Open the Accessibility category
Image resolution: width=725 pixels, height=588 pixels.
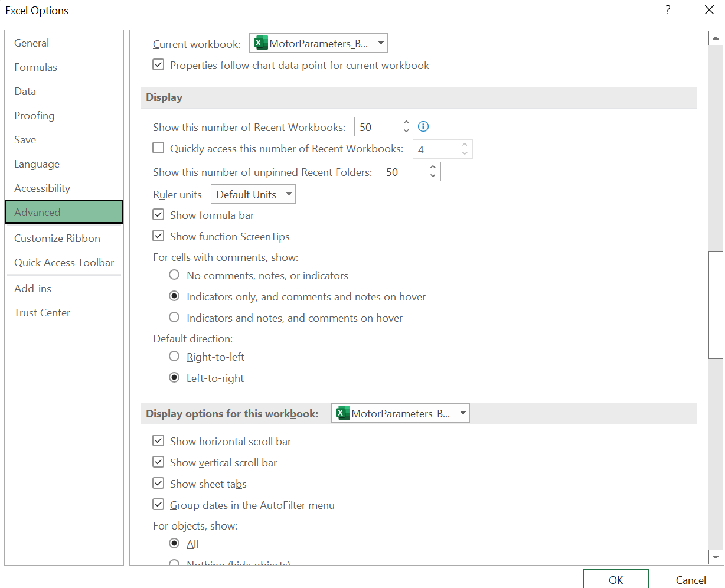coord(64,188)
